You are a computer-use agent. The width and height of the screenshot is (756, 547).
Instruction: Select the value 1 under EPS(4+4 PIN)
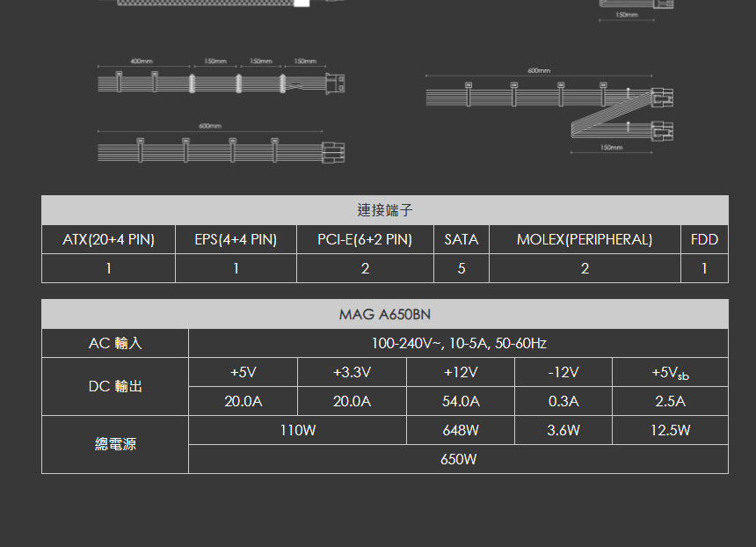(x=236, y=268)
